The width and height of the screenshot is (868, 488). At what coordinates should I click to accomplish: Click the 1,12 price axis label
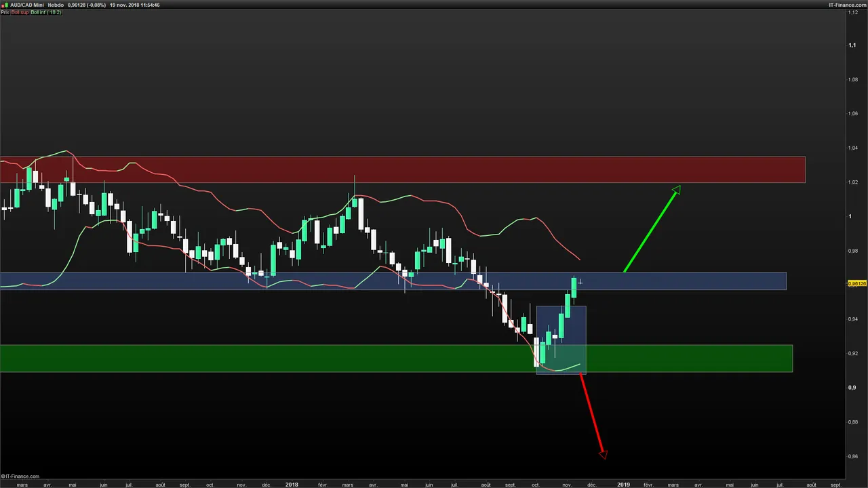coord(853,12)
